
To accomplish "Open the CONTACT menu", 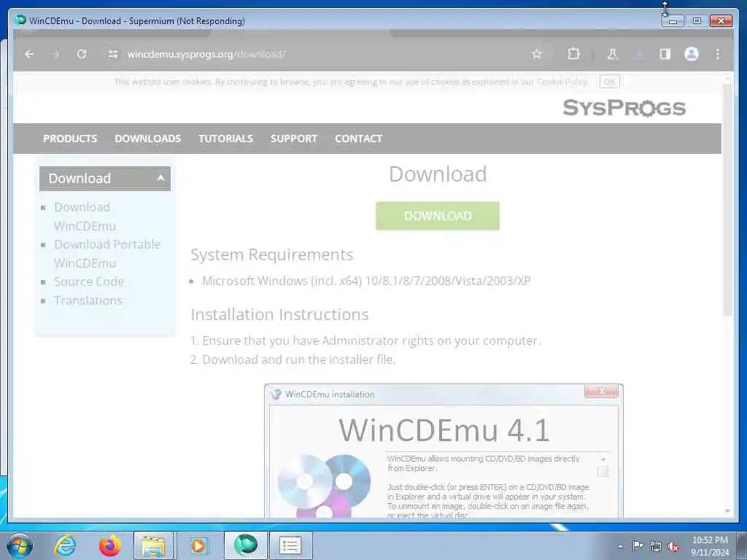I will [359, 139].
